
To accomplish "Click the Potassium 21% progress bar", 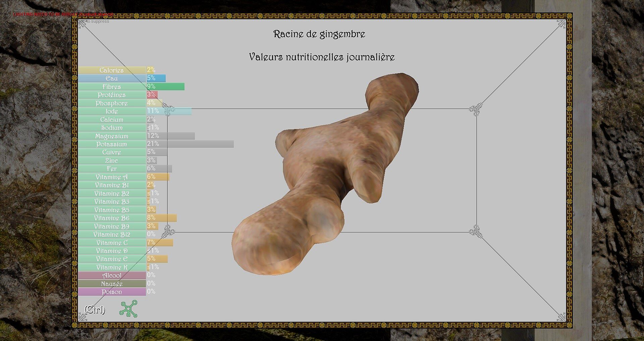I will click(190, 144).
